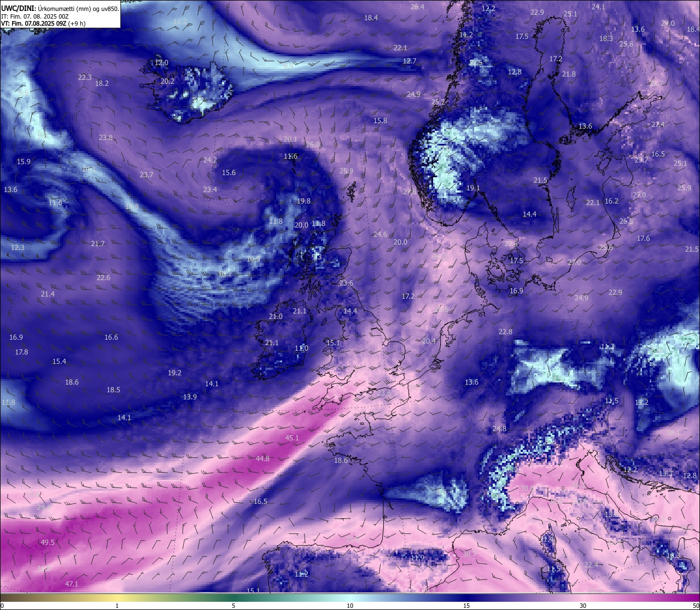Click the 21.7 value label
The height and width of the screenshot is (610, 700).
[x=98, y=243]
